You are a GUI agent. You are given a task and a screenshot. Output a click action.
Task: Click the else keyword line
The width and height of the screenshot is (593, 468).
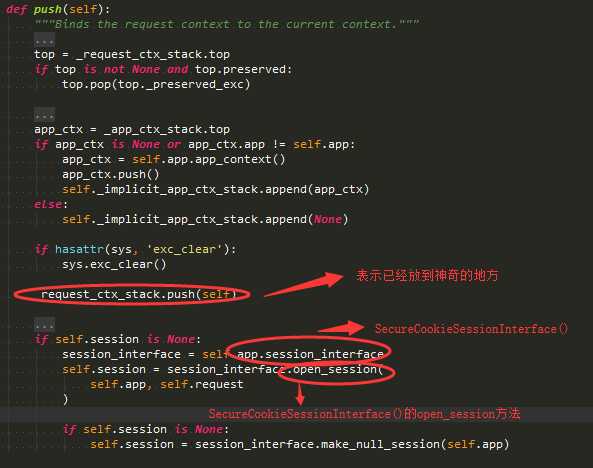tap(51, 204)
